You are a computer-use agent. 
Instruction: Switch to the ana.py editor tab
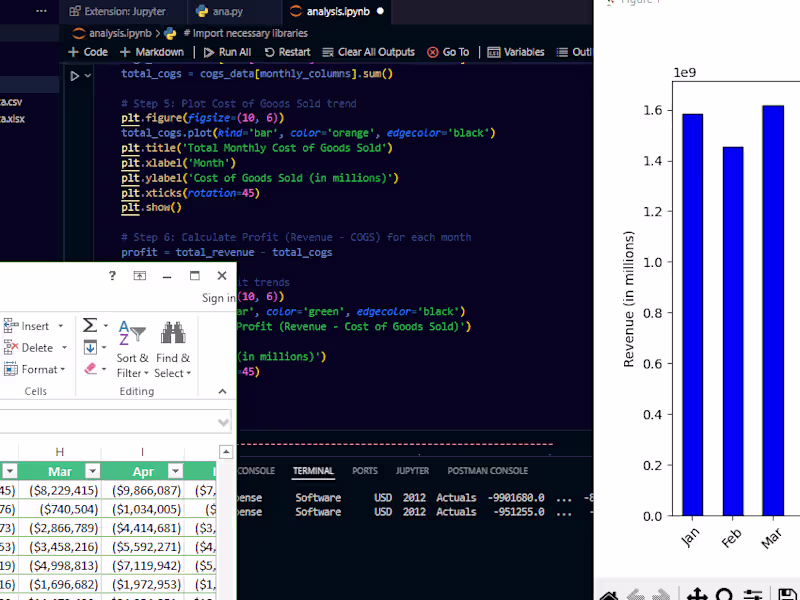(x=219, y=12)
